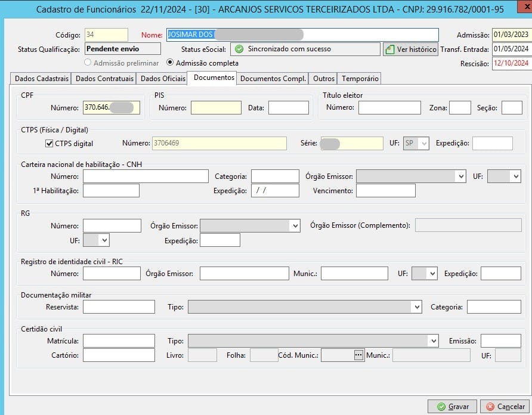Expand the CNH Órgão Emissor dropdown
Viewport: 532px width, 415px height.
pos(461,176)
